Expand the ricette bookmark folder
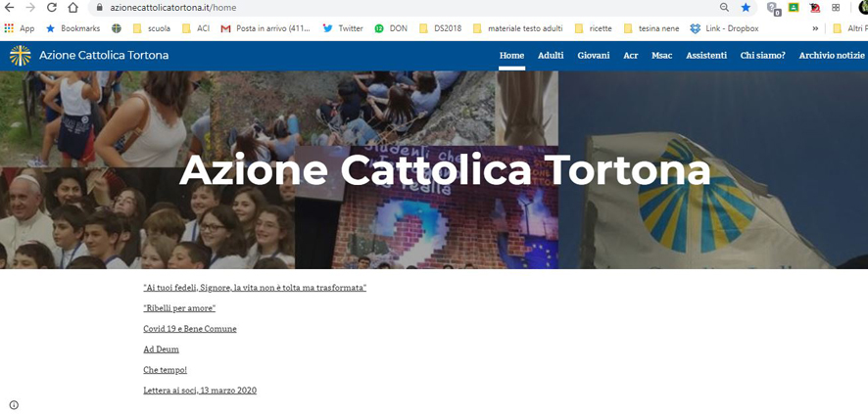 (x=593, y=28)
